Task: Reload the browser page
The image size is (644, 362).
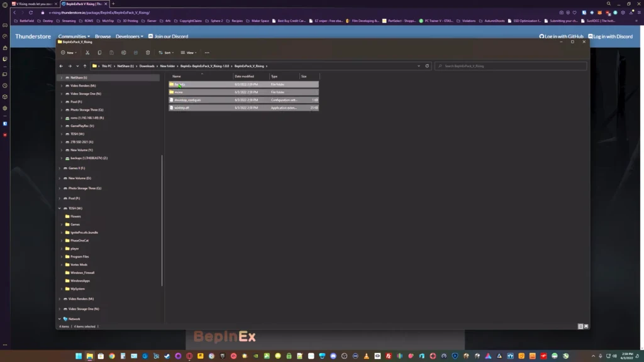Action: tap(31, 13)
